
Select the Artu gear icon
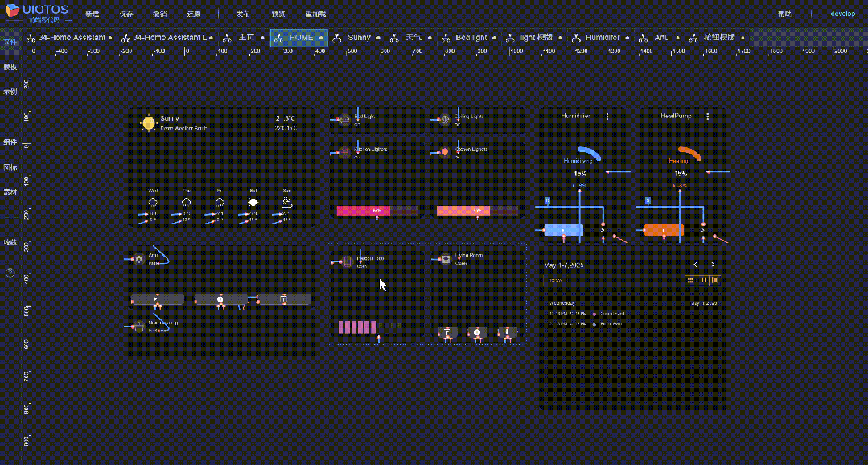pyautogui.click(x=139, y=258)
